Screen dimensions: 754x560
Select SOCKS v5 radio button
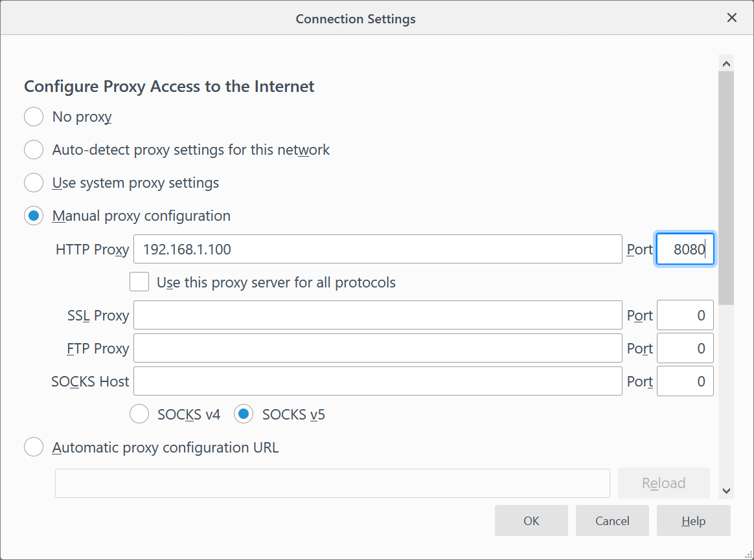(244, 414)
